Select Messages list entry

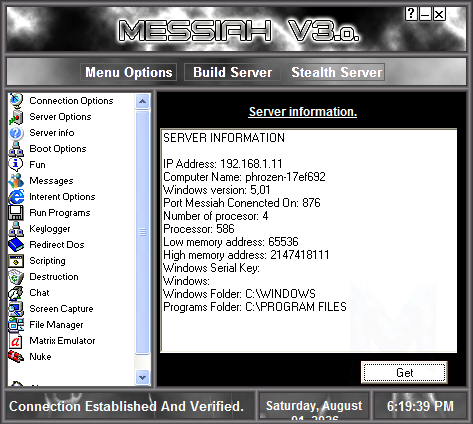point(51,181)
